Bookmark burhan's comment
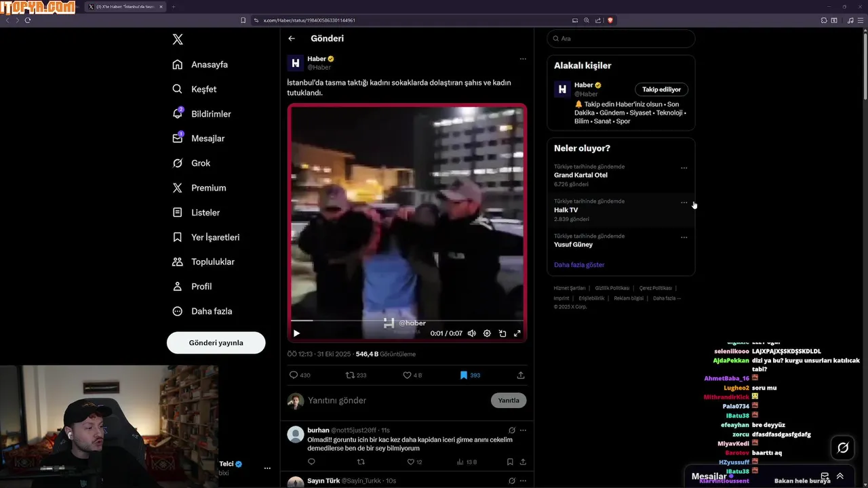The image size is (868, 488). [x=510, y=462]
